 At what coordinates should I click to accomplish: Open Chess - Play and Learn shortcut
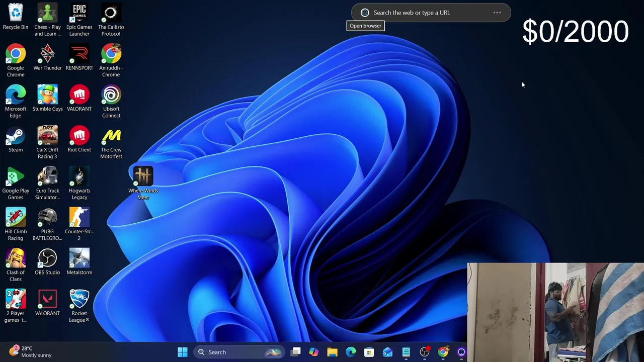tap(47, 19)
